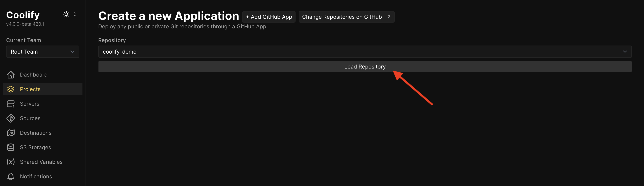The width and height of the screenshot is (644, 186).
Task: Click the S3 Storages database icon
Action: click(11, 147)
